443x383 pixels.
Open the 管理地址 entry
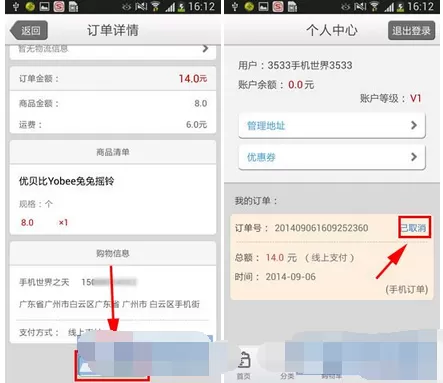332,125
